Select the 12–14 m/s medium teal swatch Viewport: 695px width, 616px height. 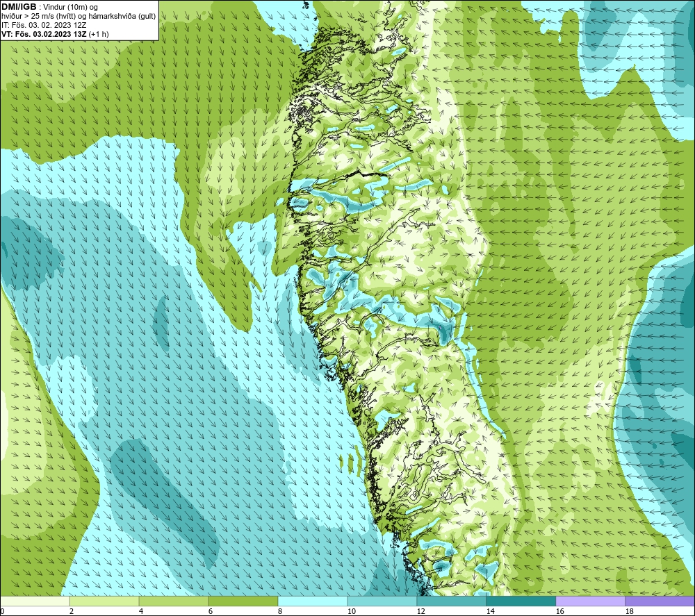tap(451, 601)
